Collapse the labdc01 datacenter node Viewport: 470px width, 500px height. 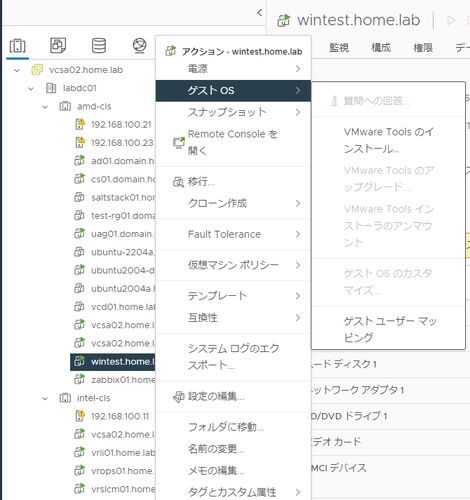(31, 88)
